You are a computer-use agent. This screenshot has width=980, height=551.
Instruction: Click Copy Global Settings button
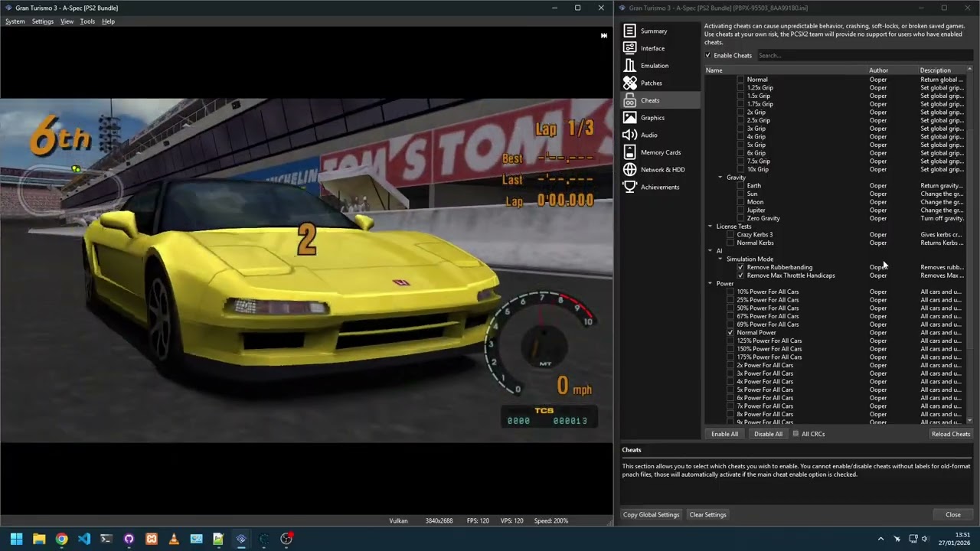pyautogui.click(x=651, y=515)
